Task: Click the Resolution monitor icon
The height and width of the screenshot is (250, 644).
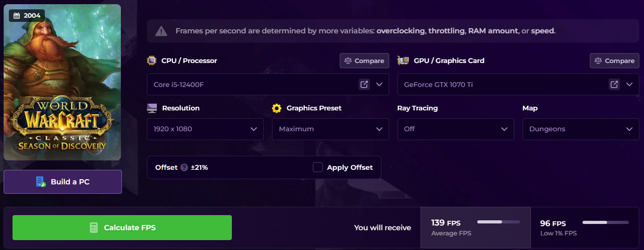Action: [x=152, y=108]
